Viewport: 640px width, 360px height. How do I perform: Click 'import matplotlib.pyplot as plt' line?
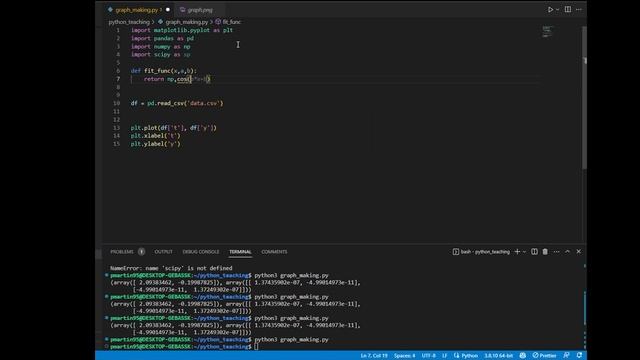click(x=182, y=30)
